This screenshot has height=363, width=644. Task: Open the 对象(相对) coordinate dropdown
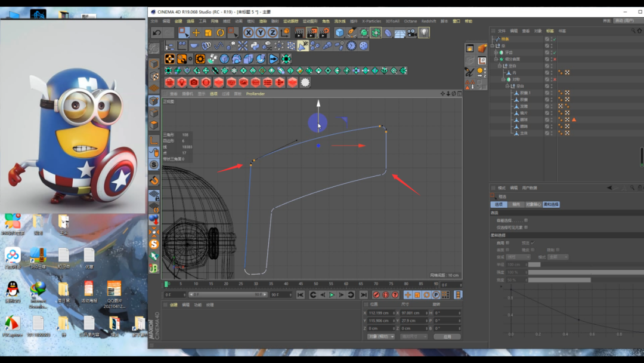(x=380, y=337)
